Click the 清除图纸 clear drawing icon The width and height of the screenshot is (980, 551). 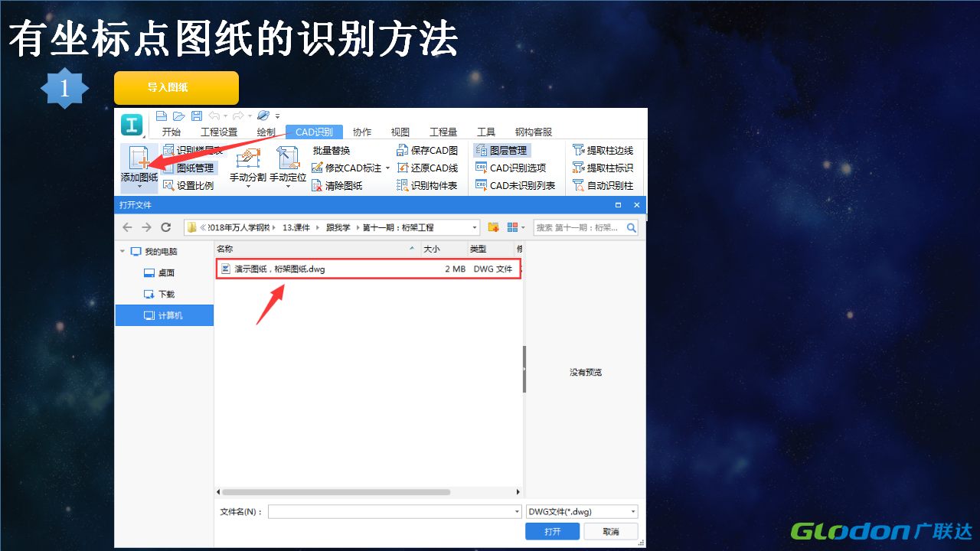(317, 185)
